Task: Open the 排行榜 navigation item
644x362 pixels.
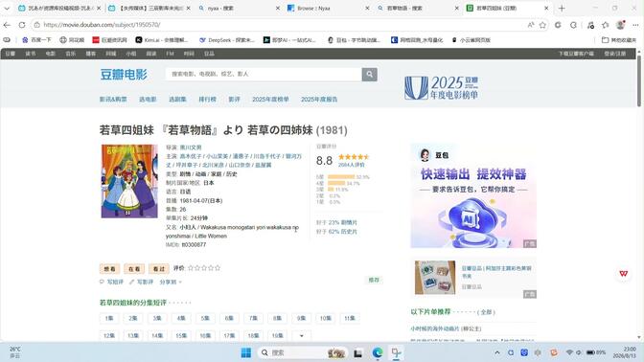Action: pyautogui.click(x=207, y=100)
